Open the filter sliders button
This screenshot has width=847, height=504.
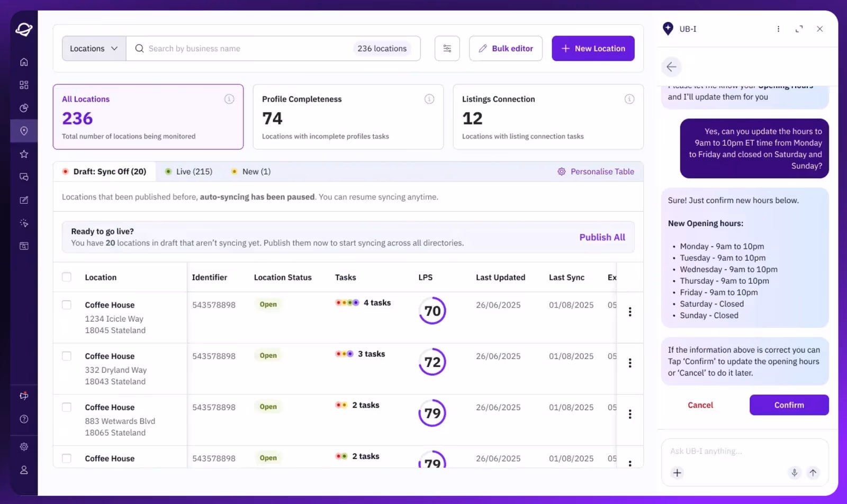coord(447,48)
